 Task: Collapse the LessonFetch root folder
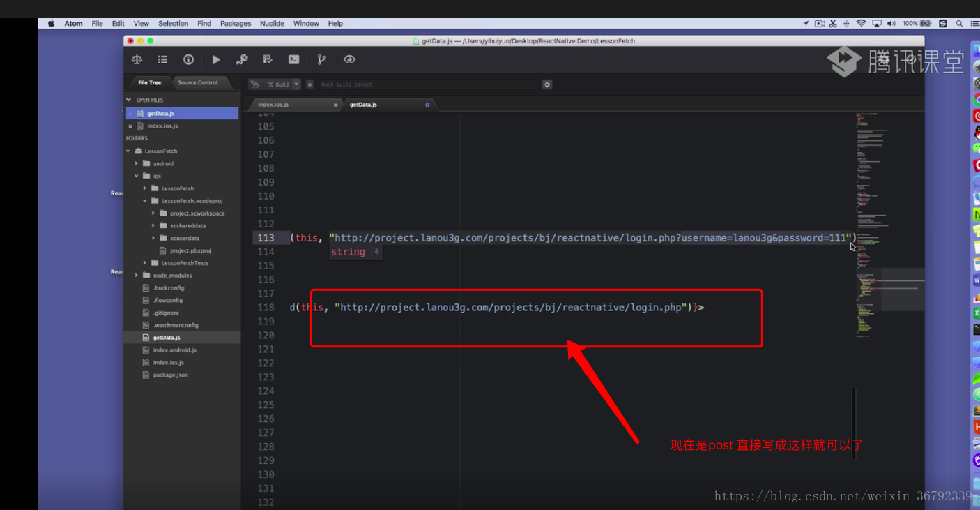(128, 151)
